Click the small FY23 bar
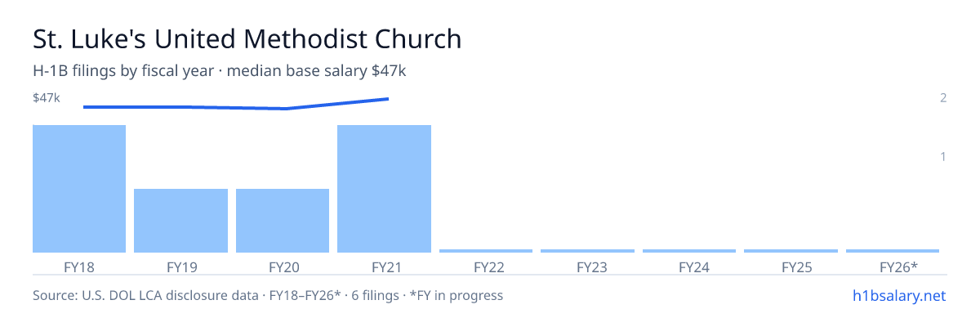 point(587,251)
